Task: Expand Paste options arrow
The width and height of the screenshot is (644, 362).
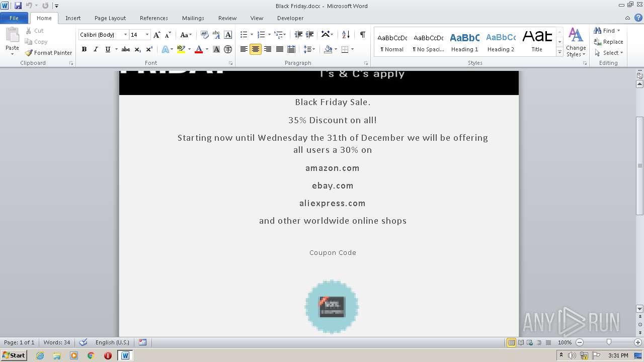Action: 12,54
